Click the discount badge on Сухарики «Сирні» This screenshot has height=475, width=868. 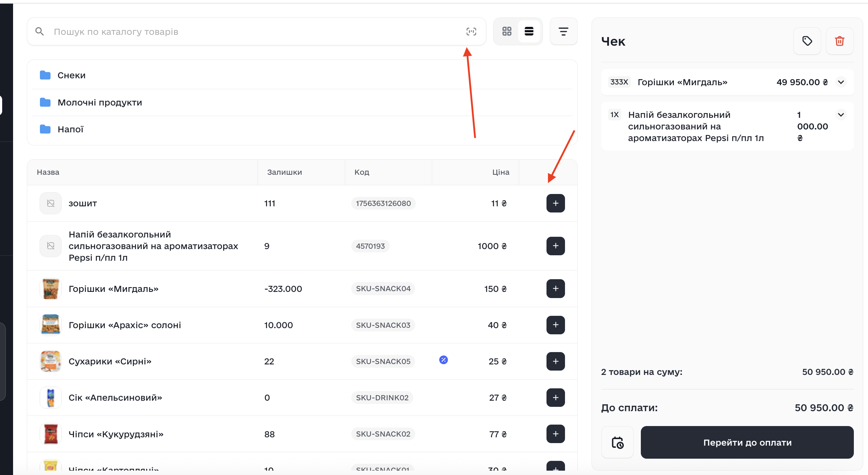pos(443,360)
